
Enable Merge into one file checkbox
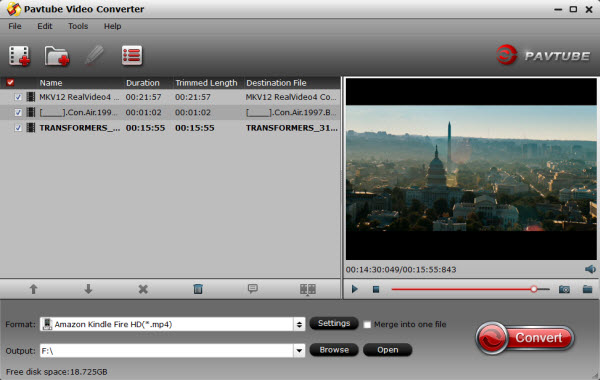(x=367, y=325)
